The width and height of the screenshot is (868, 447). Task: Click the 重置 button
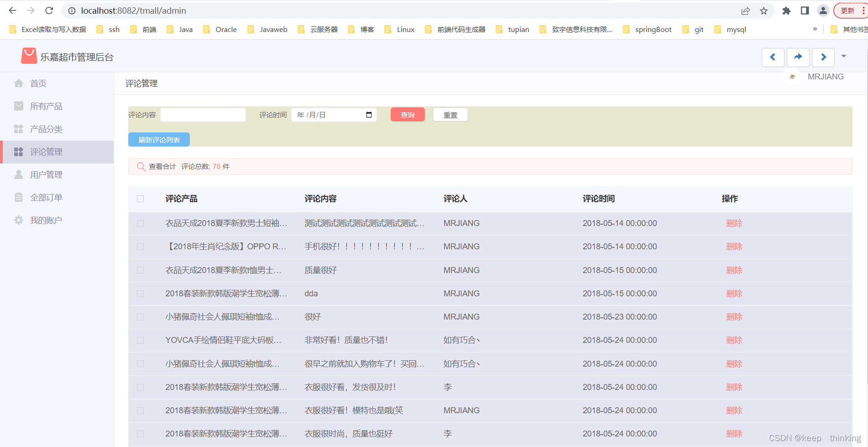(x=450, y=115)
